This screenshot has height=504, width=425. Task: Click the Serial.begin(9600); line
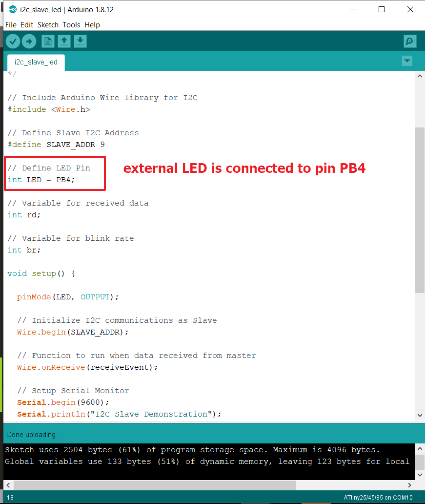pos(63,402)
